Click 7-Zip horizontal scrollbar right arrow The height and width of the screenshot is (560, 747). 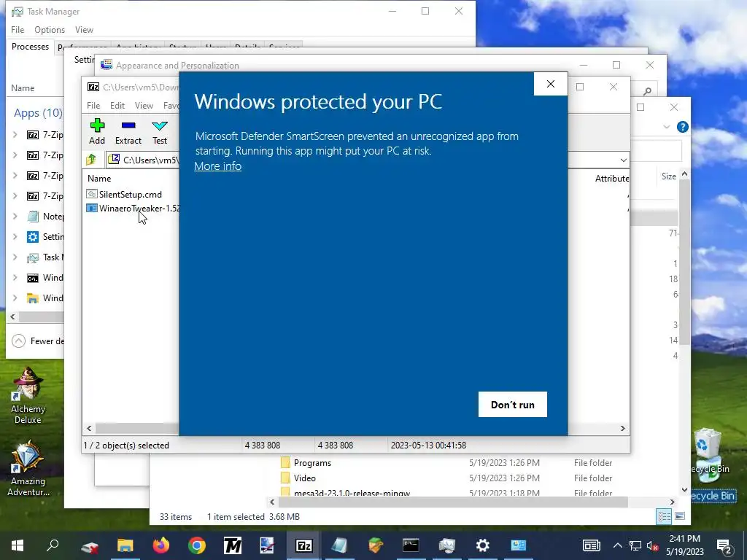point(623,429)
